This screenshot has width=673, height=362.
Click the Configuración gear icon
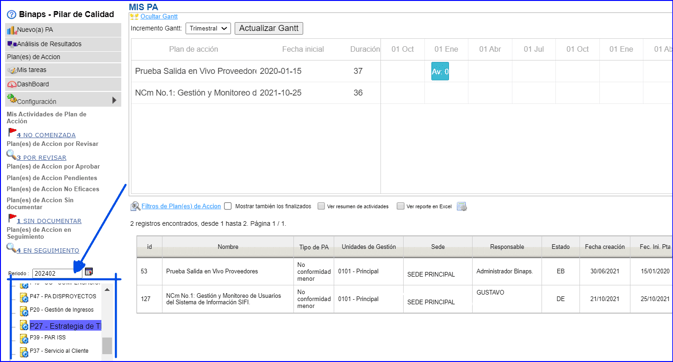pos(12,99)
